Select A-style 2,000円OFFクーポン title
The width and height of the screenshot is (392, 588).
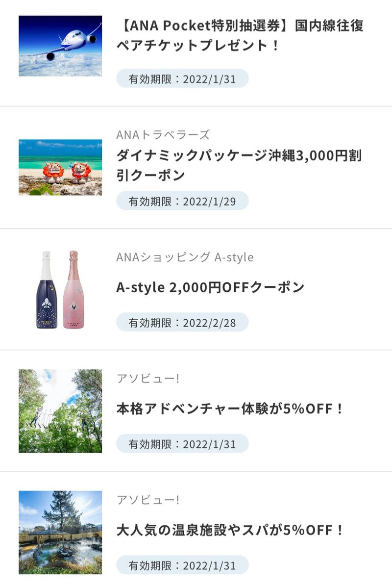point(210,287)
